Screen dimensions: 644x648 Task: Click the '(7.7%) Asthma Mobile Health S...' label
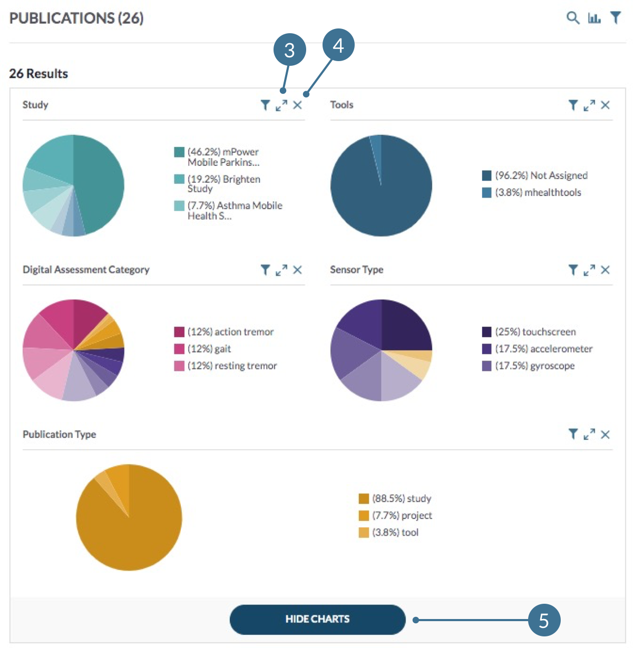235,211
